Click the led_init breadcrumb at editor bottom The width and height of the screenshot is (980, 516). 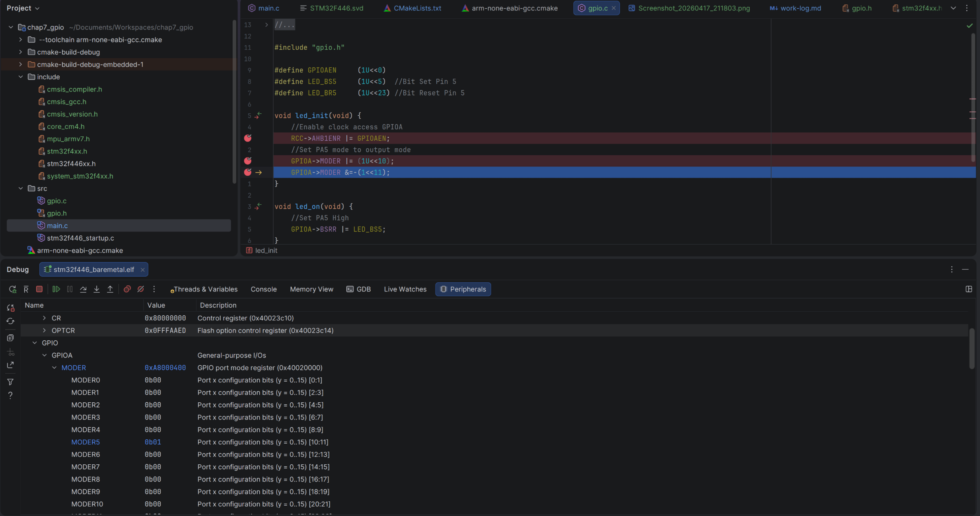point(266,250)
